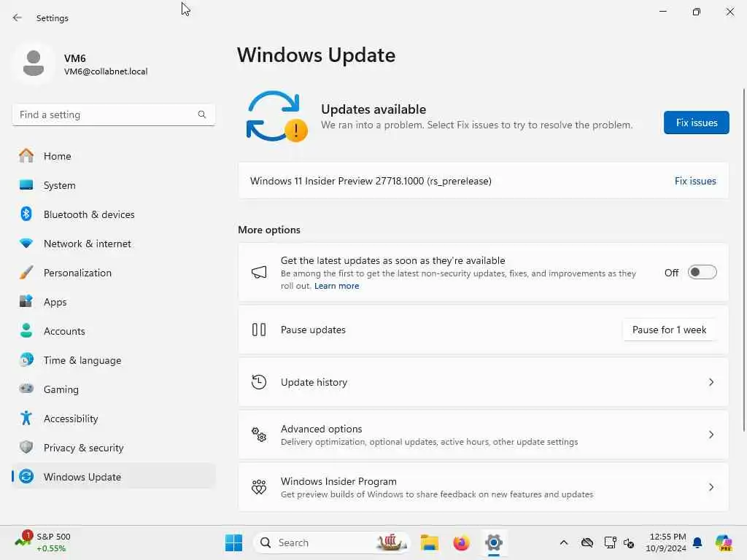This screenshot has height=560, width=747.
Task: Open Copilot preview icon in taskbar
Action: click(x=724, y=542)
